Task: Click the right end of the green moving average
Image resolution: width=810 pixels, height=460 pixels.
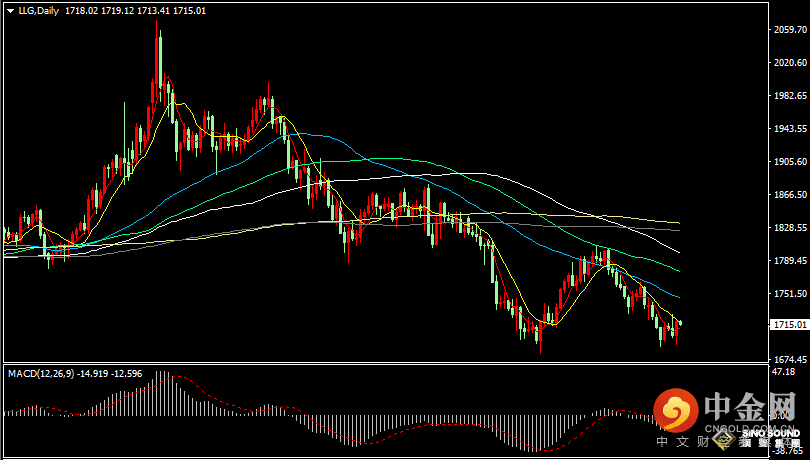Action: coord(678,270)
